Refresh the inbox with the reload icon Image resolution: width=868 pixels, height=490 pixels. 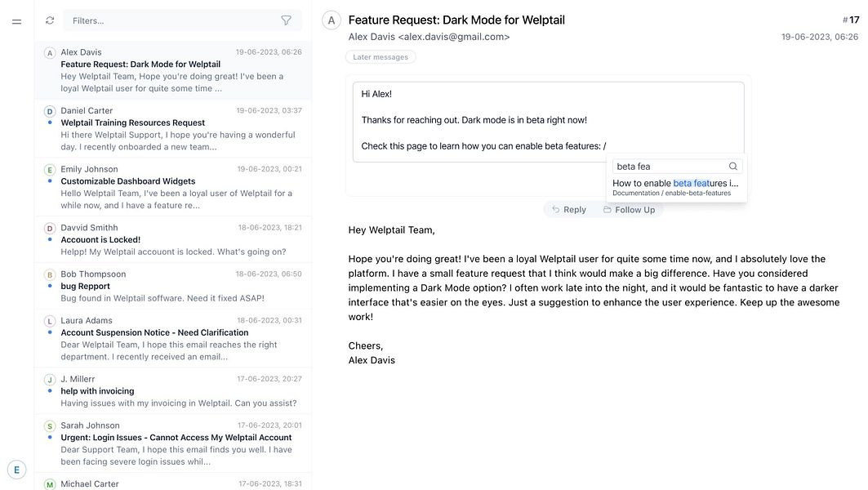tap(50, 20)
